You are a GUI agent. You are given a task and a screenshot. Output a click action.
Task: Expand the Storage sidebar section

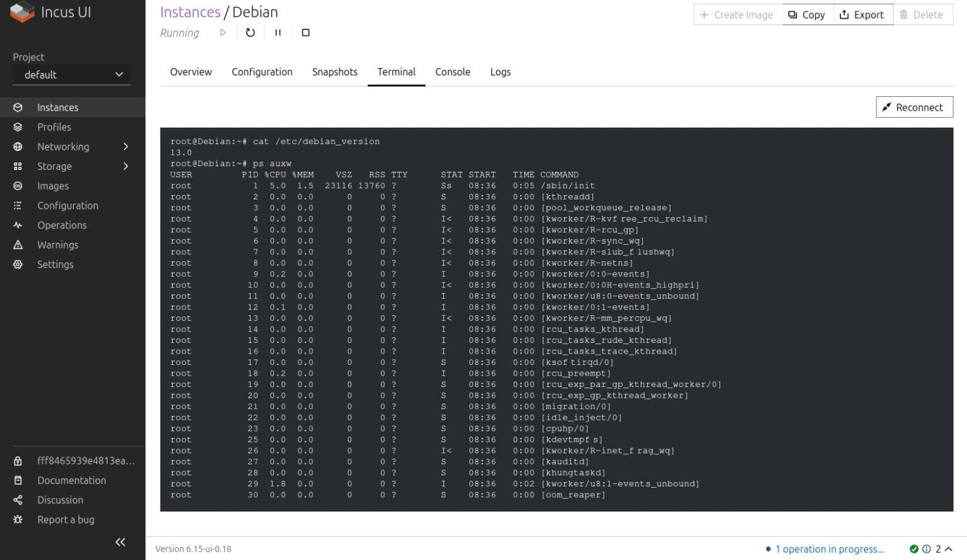[x=125, y=166]
